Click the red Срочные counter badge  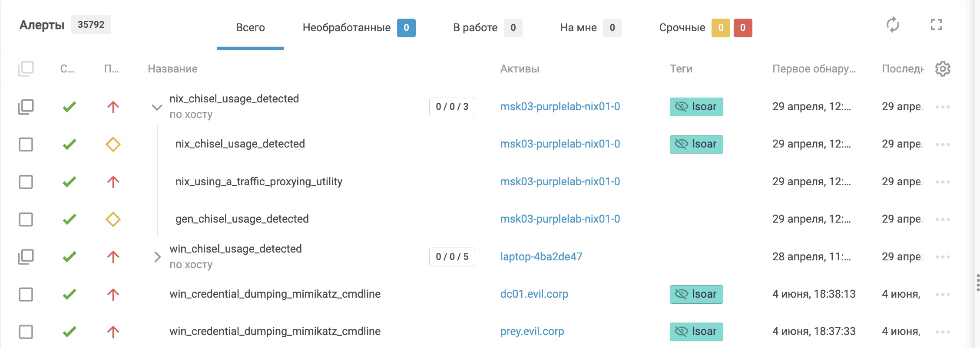(742, 28)
